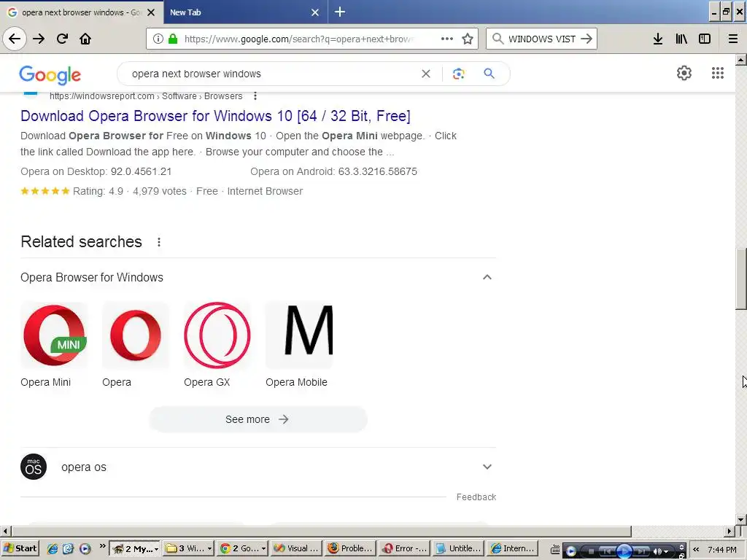Collapse Opera Browser for Windows section
This screenshot has width=747, height=560.
487,277
